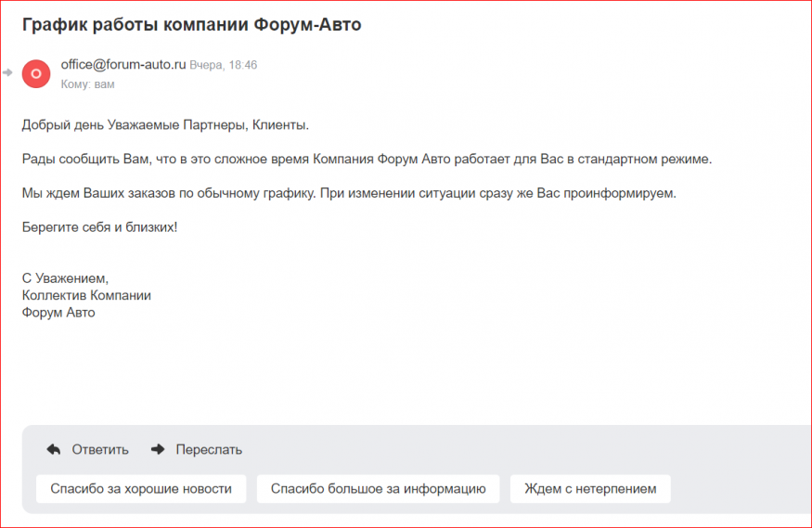The width and height of the screenshot is (812, 528).
Task: Click the signature line 'С Уважением,'
Action: click(65, 278)
